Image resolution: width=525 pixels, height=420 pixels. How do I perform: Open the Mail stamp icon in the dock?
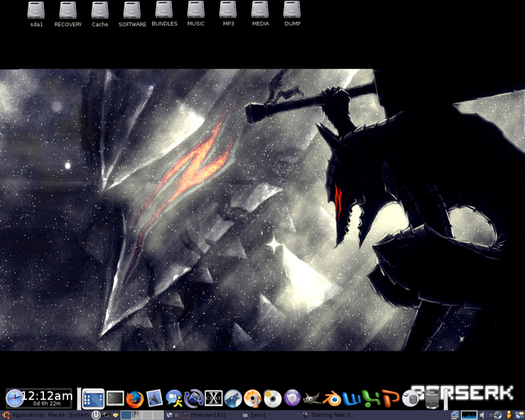(x=154, y=398)
